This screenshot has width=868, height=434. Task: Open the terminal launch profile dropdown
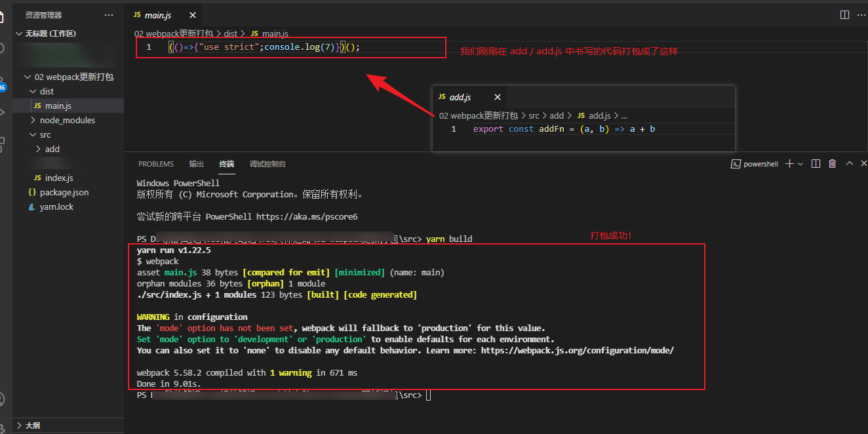pyautogui.click(x=800, y=164)
